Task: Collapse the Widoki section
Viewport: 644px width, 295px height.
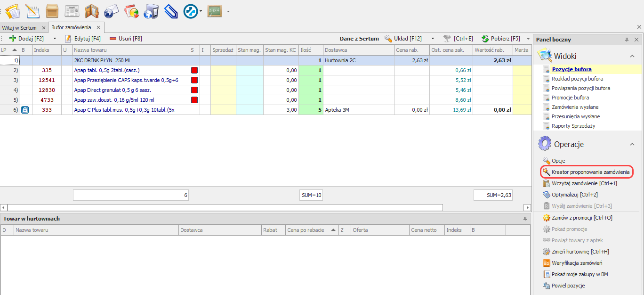Action: click(x=632, y=56)
